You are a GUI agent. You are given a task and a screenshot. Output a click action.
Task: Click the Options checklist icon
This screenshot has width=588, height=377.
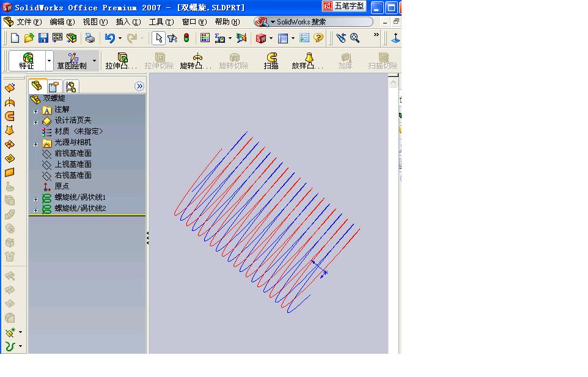tap(304, 38)
